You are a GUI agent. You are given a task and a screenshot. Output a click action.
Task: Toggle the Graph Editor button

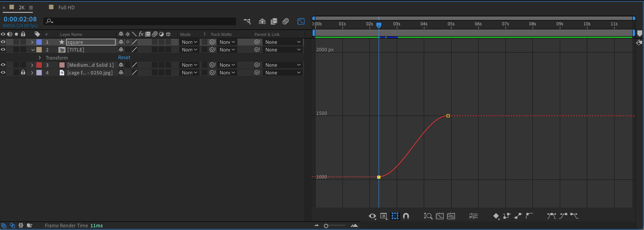[x=301, y=21]
